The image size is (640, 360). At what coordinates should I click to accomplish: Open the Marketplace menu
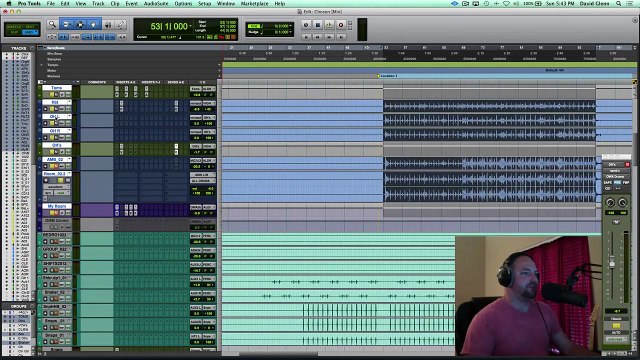[255, 3]
